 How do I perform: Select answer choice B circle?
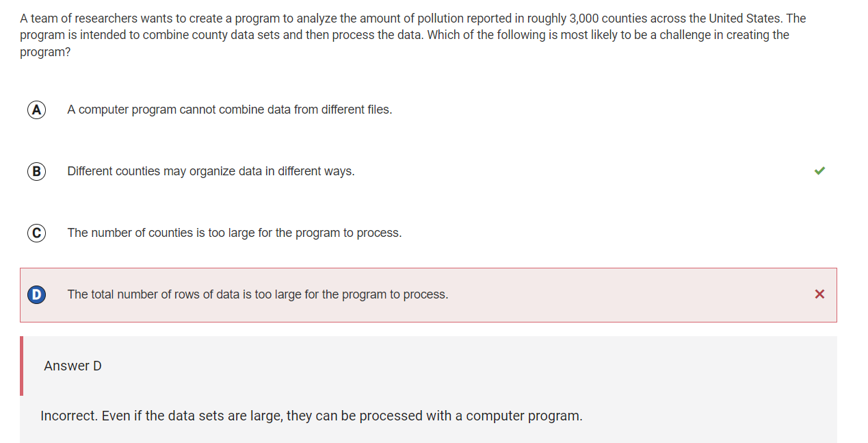pyautogui.click(x=36, y=171)
